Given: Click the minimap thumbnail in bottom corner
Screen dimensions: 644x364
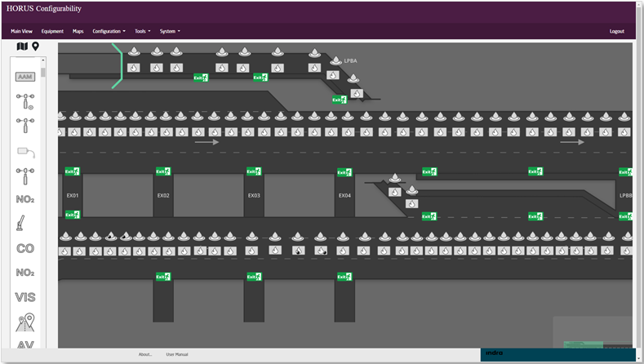Looking at the screenshot, I should 593,332.
